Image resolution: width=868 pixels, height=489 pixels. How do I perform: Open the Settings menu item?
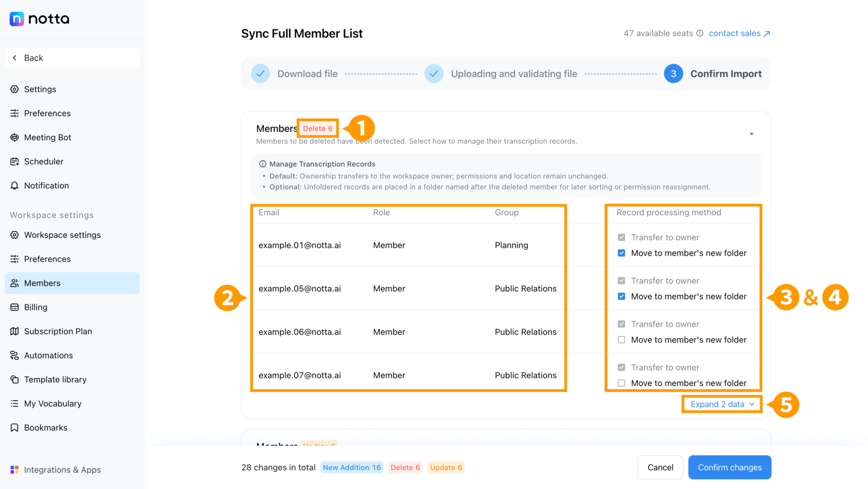(x=72, y=89)
